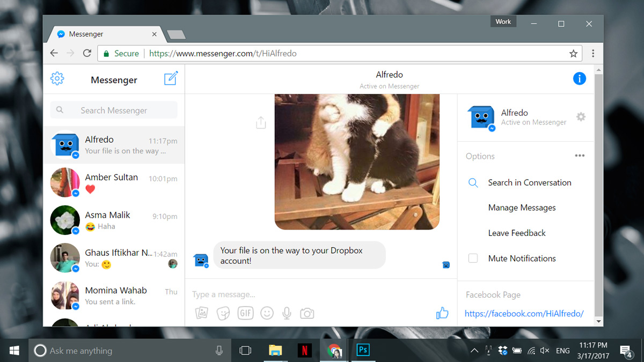Open the Amber Sultan conversation
This screenshot has width=644, height=362.
coord(114,183)
